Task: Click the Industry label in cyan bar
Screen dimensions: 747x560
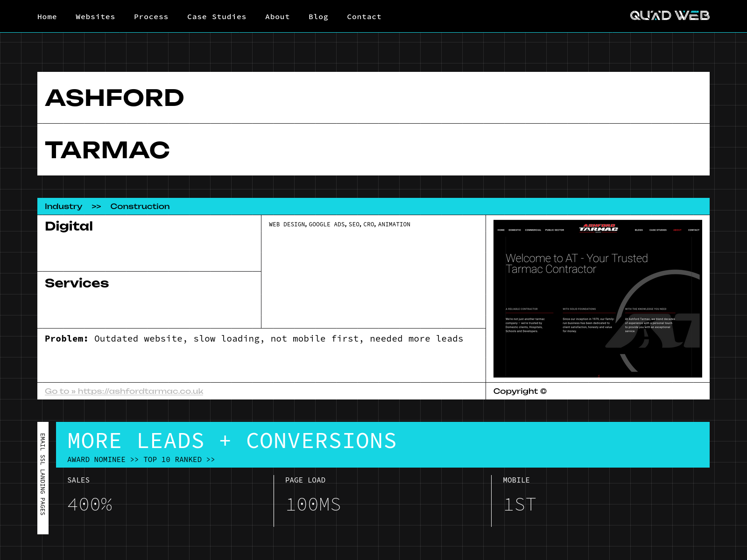Action: (63, 206)
